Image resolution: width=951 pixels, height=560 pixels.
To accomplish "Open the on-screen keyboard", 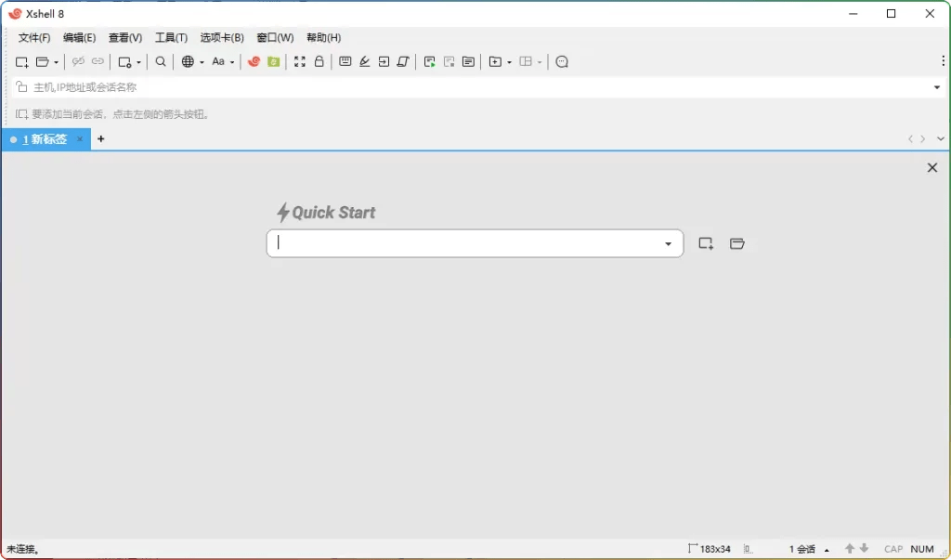I will coord(345,61).
